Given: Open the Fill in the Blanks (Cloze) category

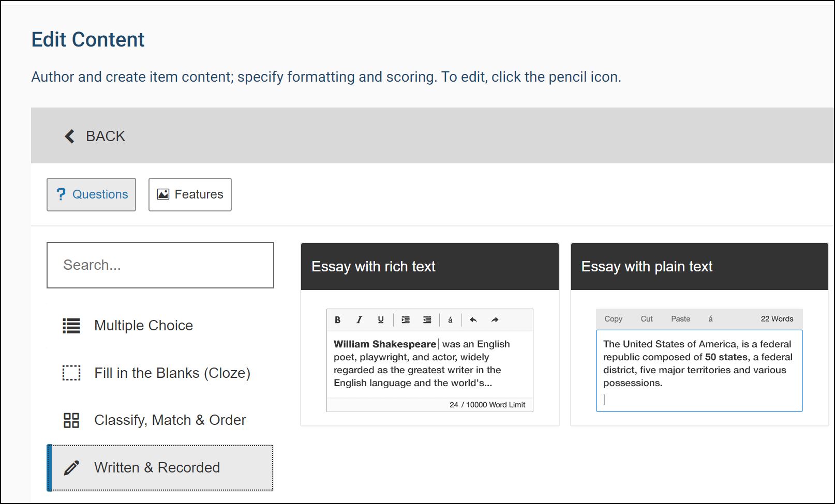Looking at the screenshot, I should click(172, 373).
